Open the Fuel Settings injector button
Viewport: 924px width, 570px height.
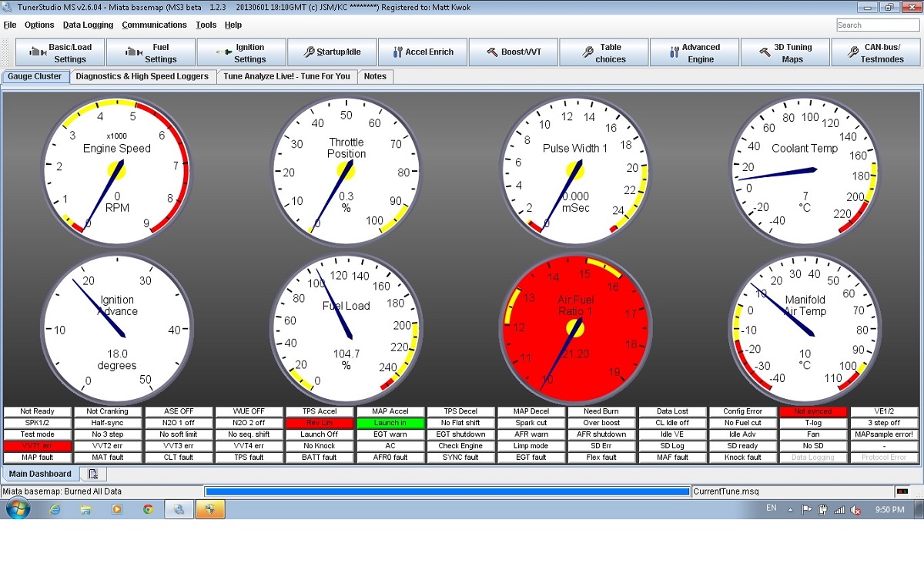pos(151,52)
